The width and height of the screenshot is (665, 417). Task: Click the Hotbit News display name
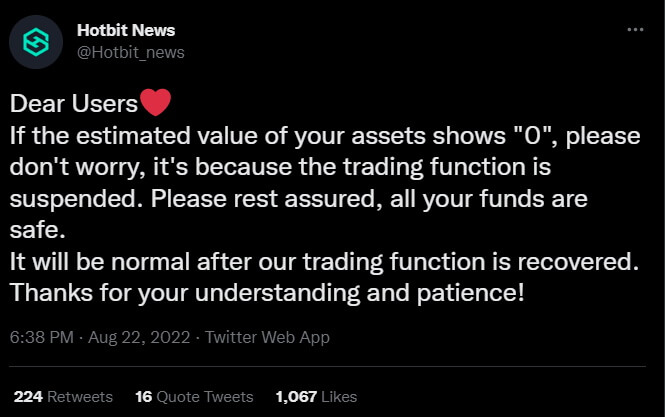pos(126,30)
